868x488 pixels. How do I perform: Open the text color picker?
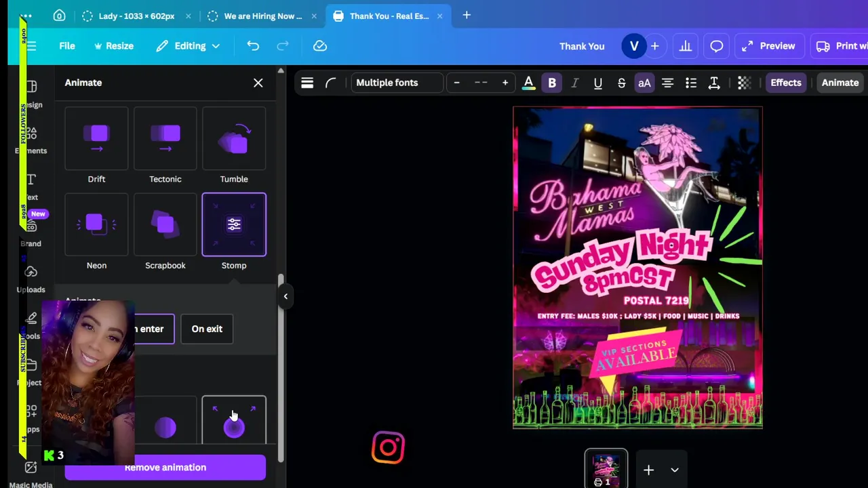click(528, 83)
